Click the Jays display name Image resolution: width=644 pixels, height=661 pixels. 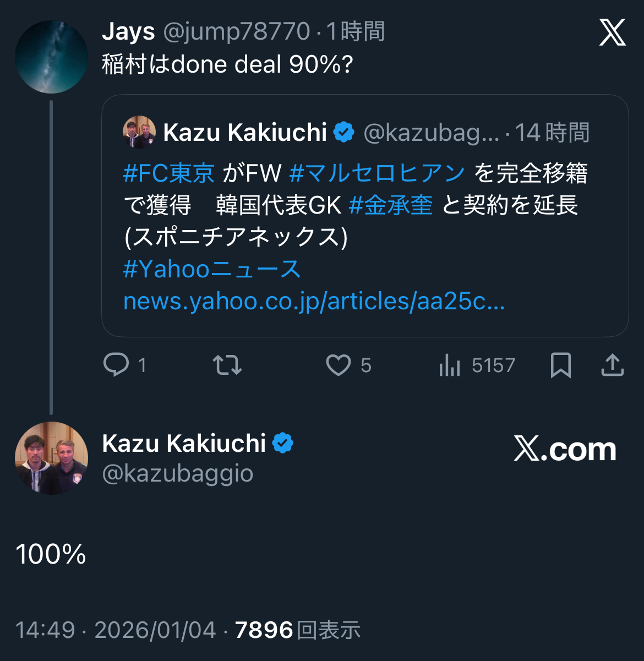click(128, 31)
